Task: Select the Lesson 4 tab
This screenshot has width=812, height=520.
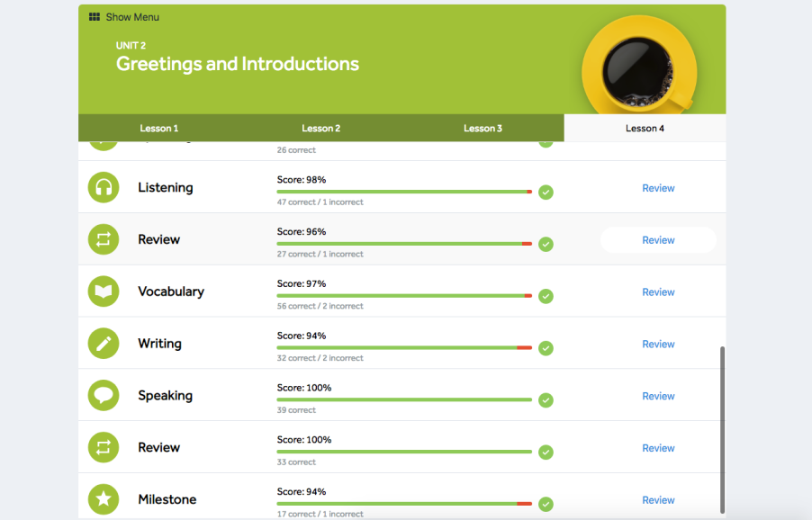Action: tap(645, 129)
